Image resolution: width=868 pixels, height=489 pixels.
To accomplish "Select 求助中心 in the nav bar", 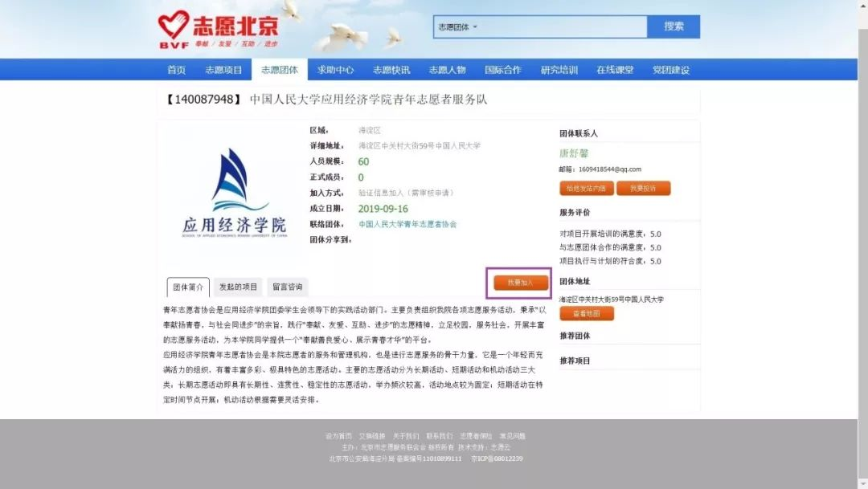I will (335, 70).
